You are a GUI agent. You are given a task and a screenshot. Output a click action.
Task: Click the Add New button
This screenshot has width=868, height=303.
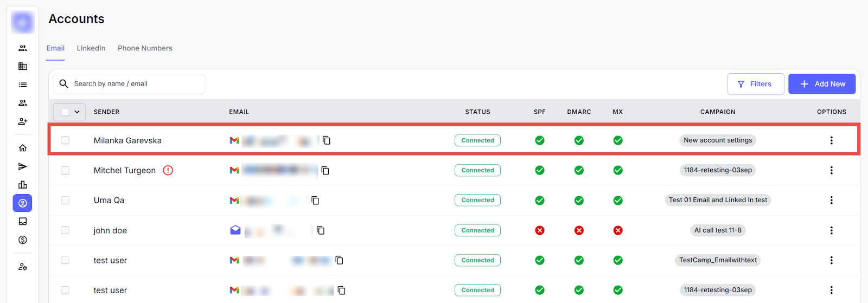821,84
